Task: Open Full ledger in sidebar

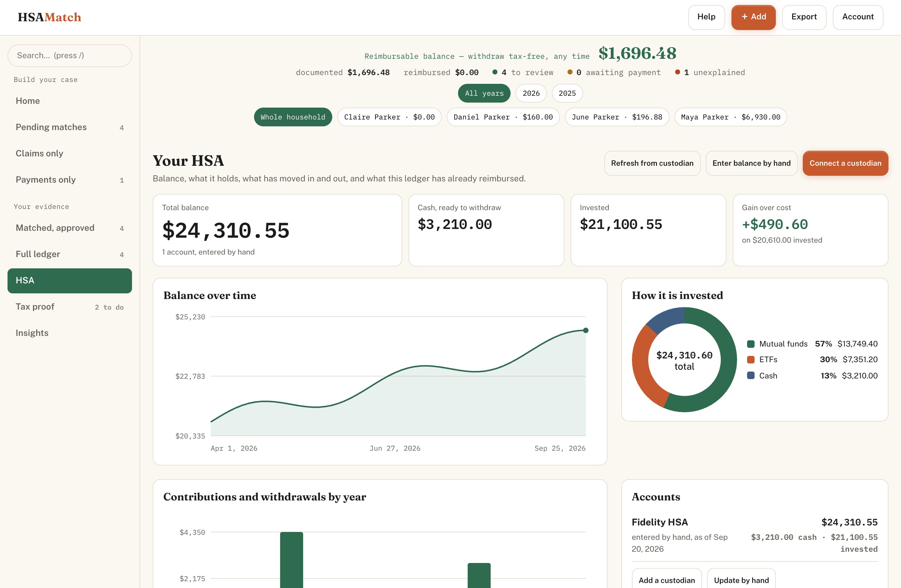Action: click(70, 254)
